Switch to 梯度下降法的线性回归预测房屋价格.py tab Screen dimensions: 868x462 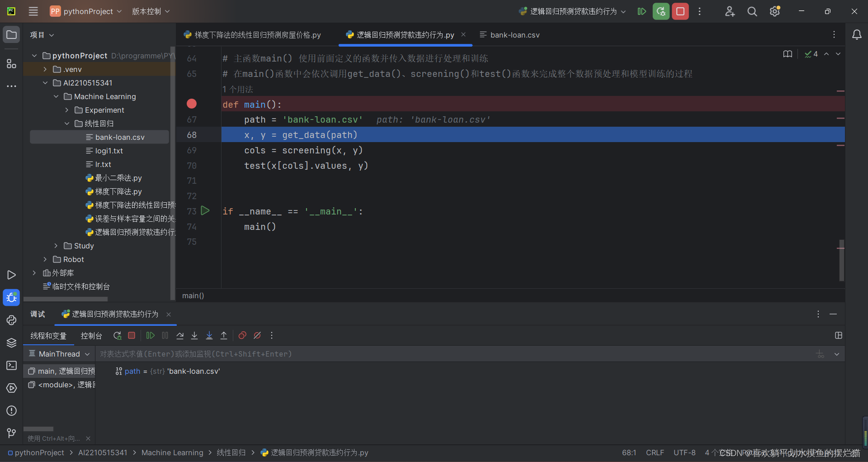coord(252,35)
